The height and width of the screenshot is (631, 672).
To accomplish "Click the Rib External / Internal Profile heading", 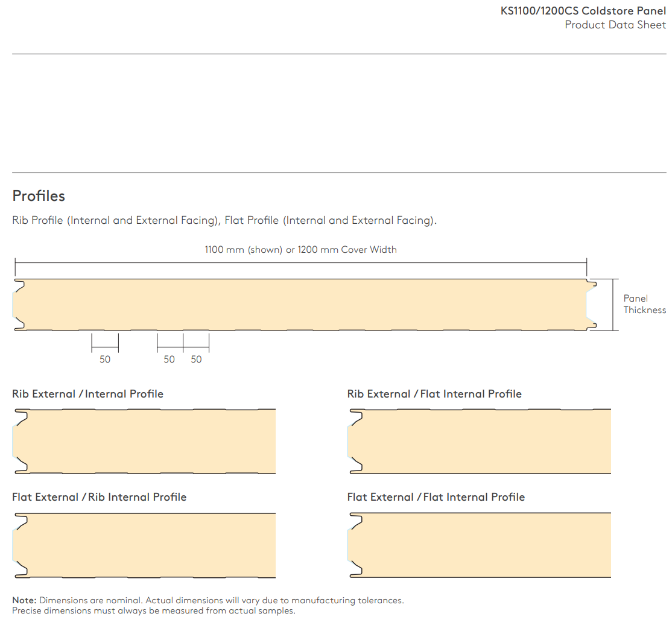I will 87,394.
